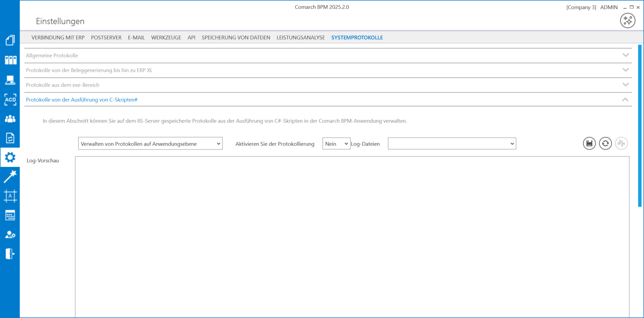Switch to the LEISTUNGSANALYSE tab

pos(301,37)
